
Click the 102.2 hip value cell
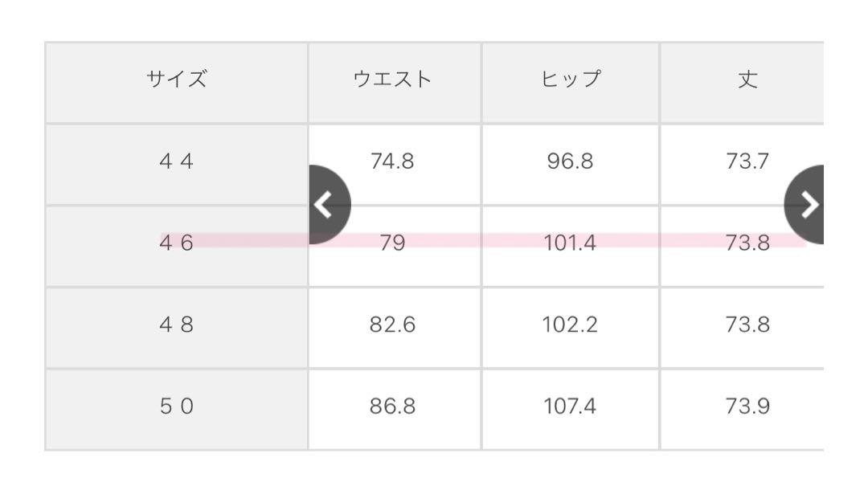570,328
